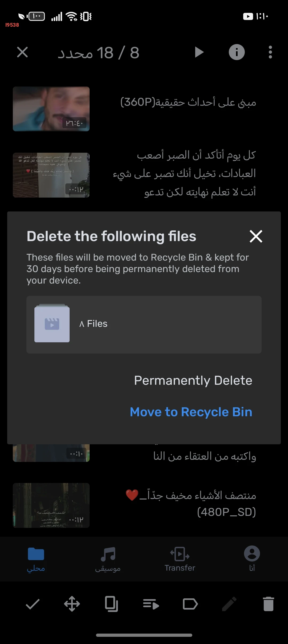The image size is (288, 644).
Task: Exit selection mode with the X
Action: click(22, 52)
